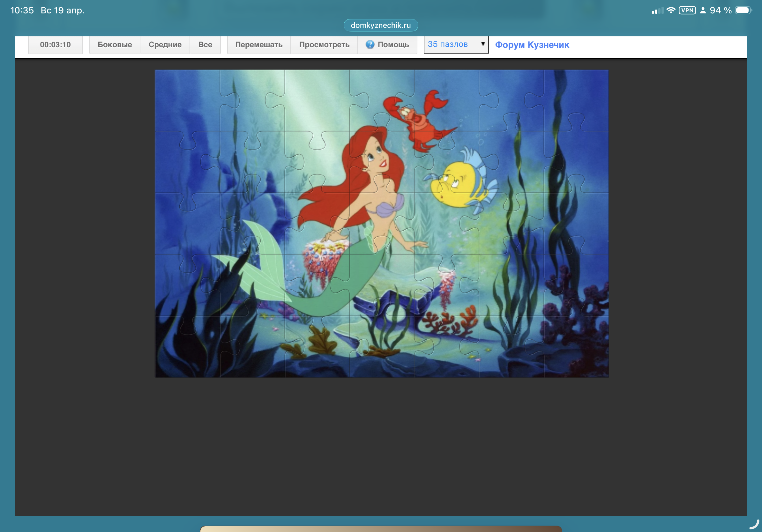Tap the domkyznechik.ru address pill
This screenshot has width=762, height=532.
[x=381, y=25]
